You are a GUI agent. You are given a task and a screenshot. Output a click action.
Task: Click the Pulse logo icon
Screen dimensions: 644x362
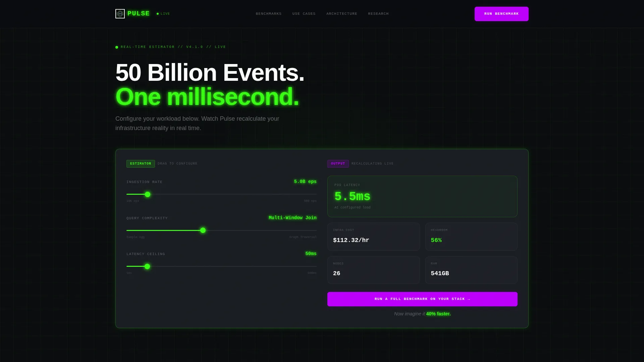[x=120, y=14]
